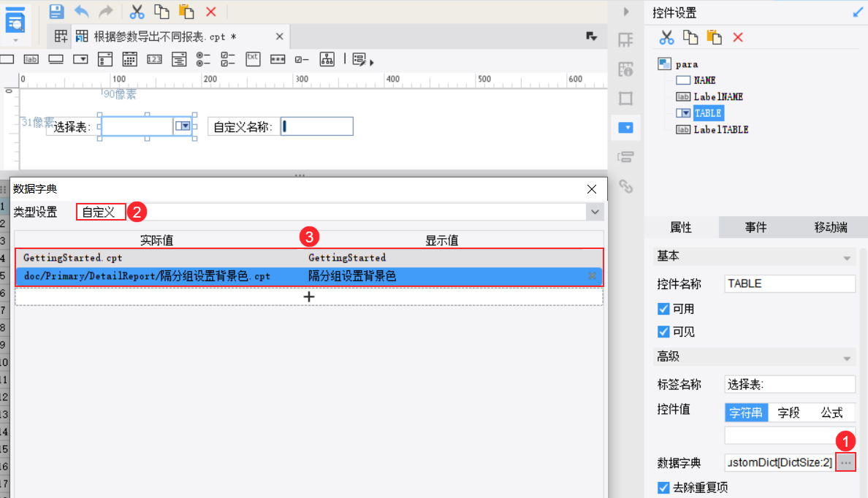868x498 pixels.
Task: Close the 根据参数导出不同报表.cpt tab
Action: pyautogui.click(x=280, y=37)
